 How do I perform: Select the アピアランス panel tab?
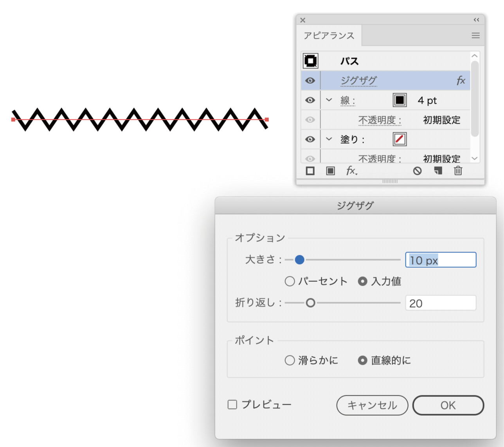pos(329,36)
